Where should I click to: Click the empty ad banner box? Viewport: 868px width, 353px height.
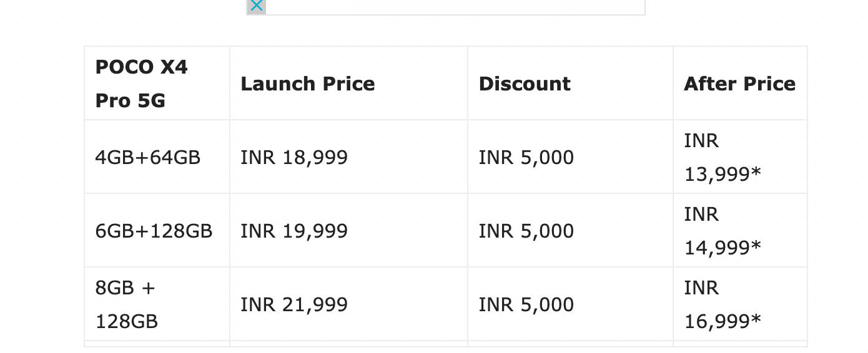[x=455, y=6]
